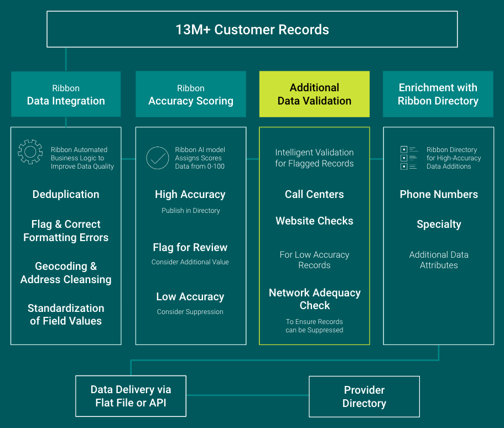Viewport: 504px width, 428px height.
Task: Click the Data Delivery via Flat File or API box
Action: pos(131,396)
